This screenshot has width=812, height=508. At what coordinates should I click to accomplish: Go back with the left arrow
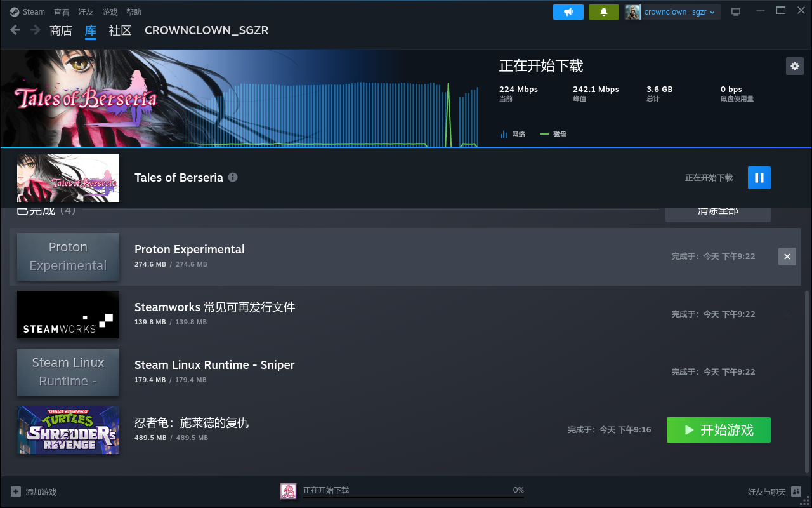coord(15,30)
